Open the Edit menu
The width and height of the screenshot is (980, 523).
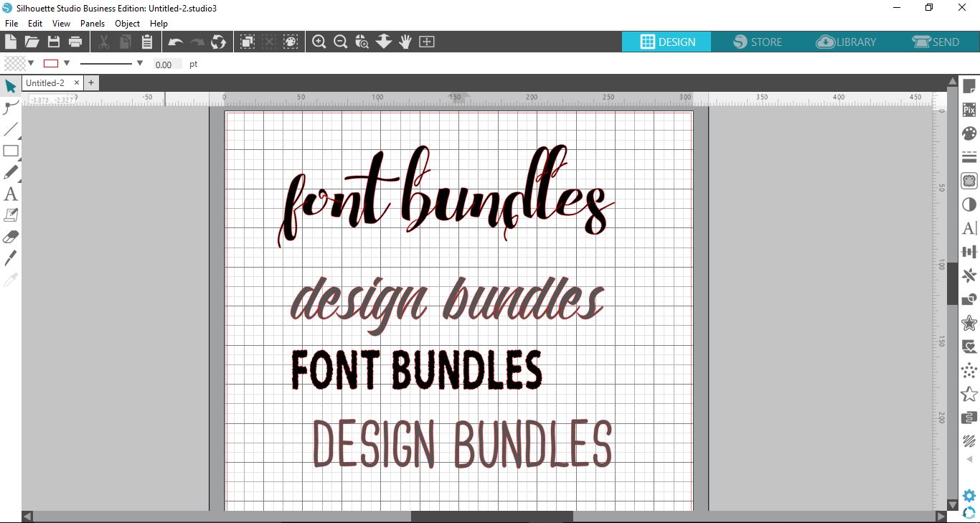click(x=35, y=24)
